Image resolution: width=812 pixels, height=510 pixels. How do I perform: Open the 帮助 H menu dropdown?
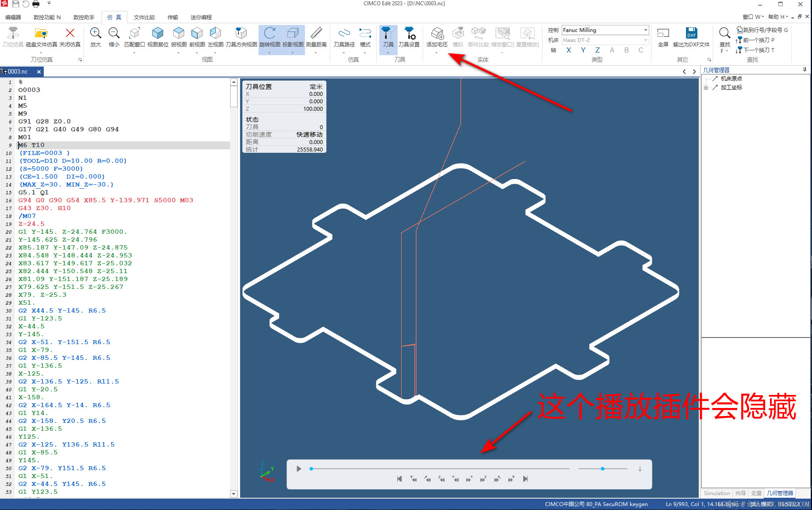point(778,17)
